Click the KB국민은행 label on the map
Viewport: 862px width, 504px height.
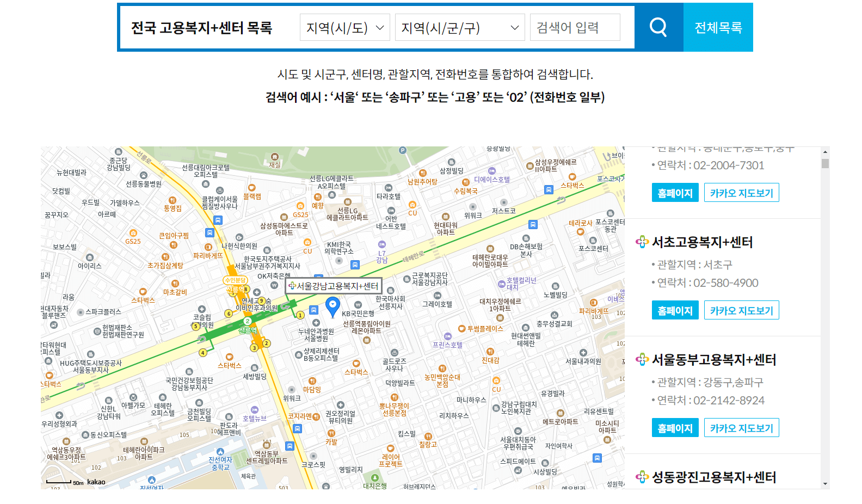tap(358, 314)
